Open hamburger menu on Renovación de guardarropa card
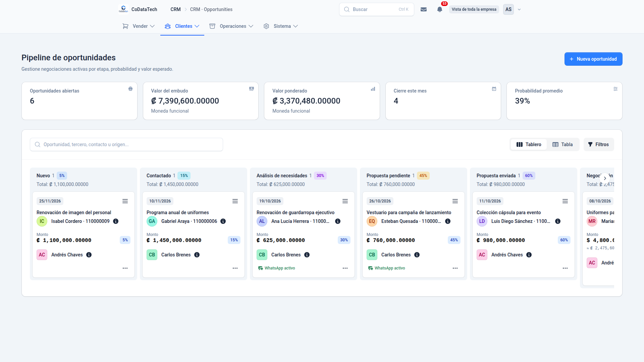The height and width of the screenshot is (362, 644). click(x=345, y=201)
